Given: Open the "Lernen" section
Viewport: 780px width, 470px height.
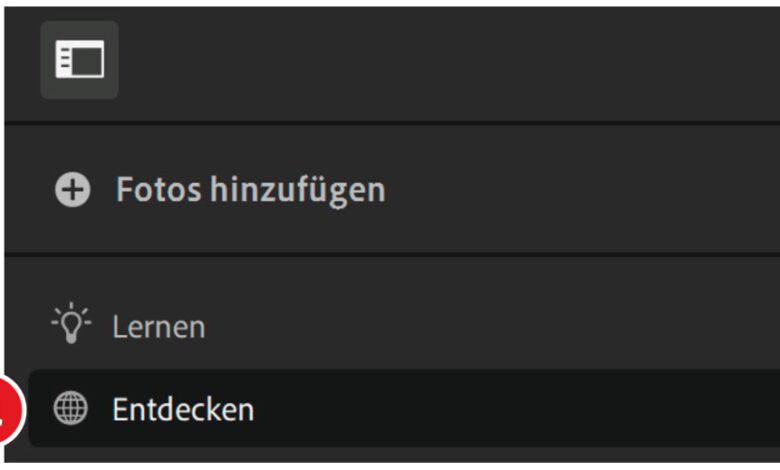Looking at the screenshot, I should pyautogui.click(x=158, y=327).
